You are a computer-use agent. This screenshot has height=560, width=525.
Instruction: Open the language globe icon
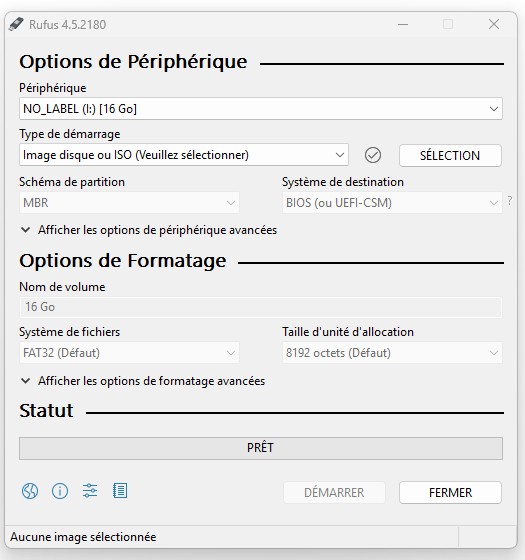point(30,491)
